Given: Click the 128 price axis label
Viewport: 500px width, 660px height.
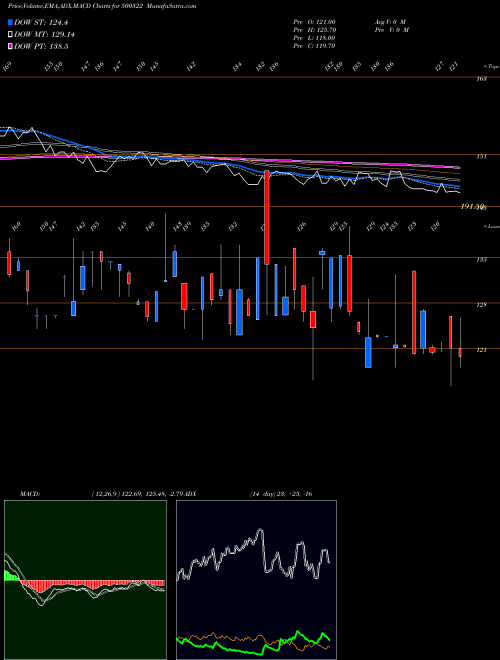Looking at the screenshot, I should (x=482, y=305).
